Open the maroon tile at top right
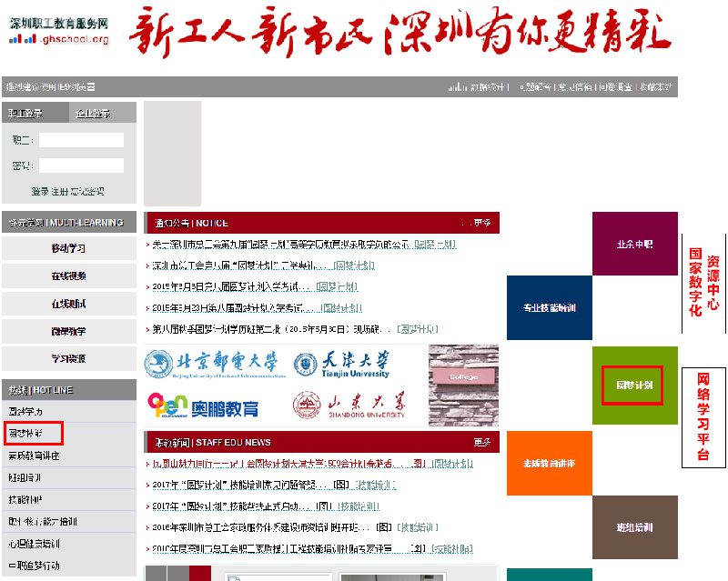The height and width of the screenshot is (581, 728). point(634,244)
